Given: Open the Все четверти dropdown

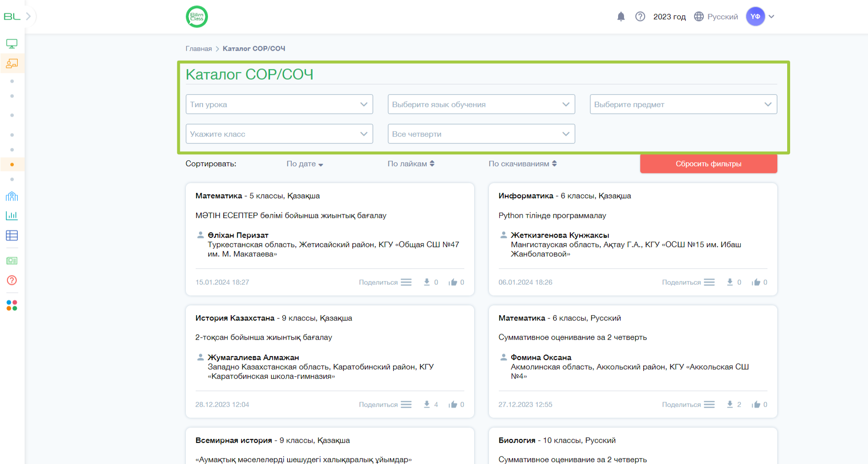Looking at the screenshot, I should pos(481,134).
